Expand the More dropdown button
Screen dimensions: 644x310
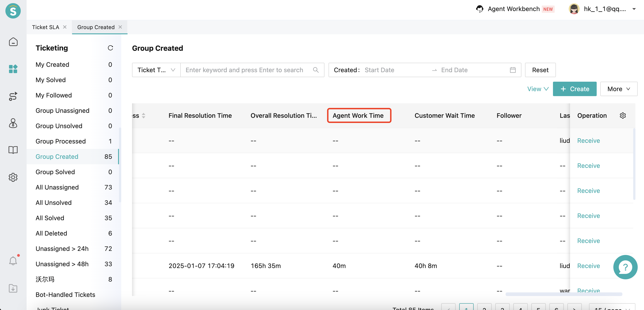pos(619,89)
